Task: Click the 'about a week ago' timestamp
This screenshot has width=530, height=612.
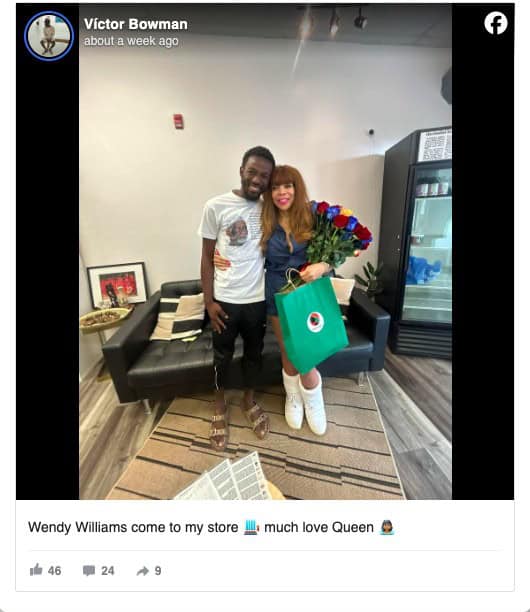Action: [131, 41]
